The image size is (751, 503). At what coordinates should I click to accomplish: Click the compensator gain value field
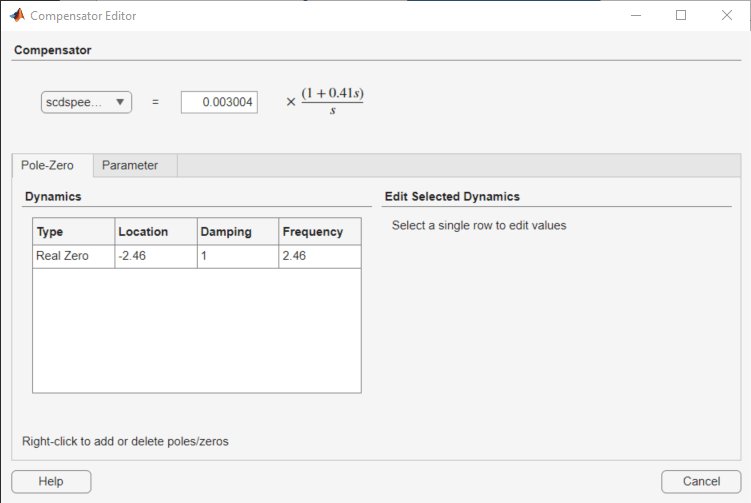pyautogui.click(x=219, y=102)
